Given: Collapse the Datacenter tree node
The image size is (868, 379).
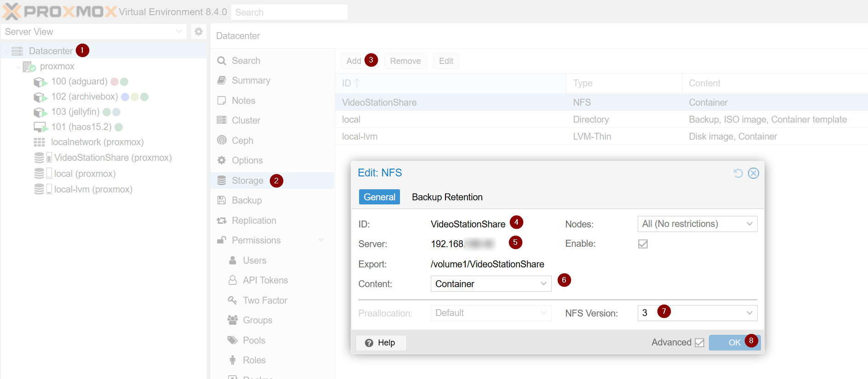Looking at the screenshot, I should point(6,51).
